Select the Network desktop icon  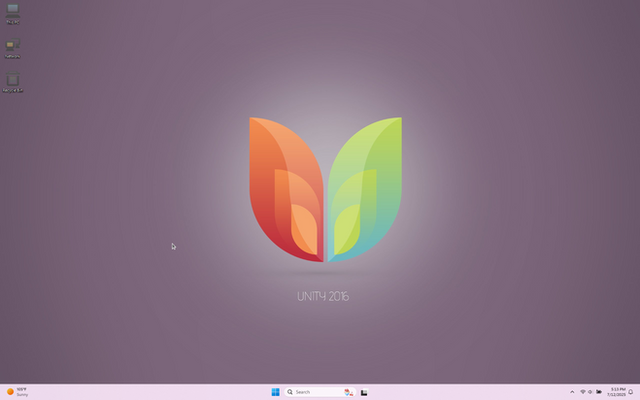point(13,48)
